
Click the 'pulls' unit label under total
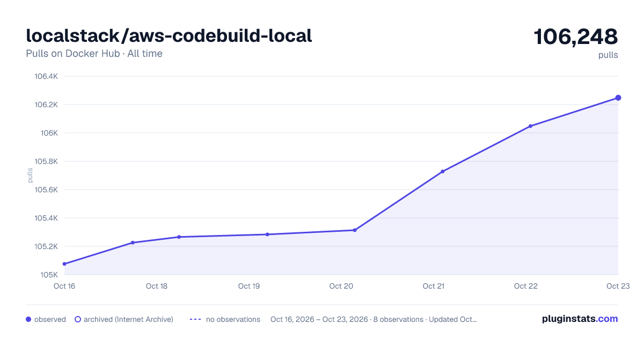click(608, 55)
